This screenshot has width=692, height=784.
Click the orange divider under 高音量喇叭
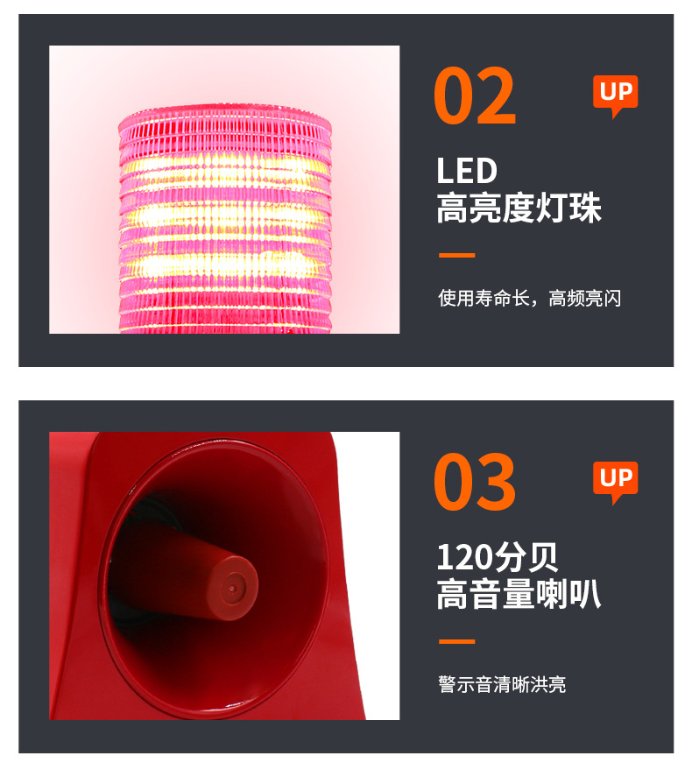[456, 641]
